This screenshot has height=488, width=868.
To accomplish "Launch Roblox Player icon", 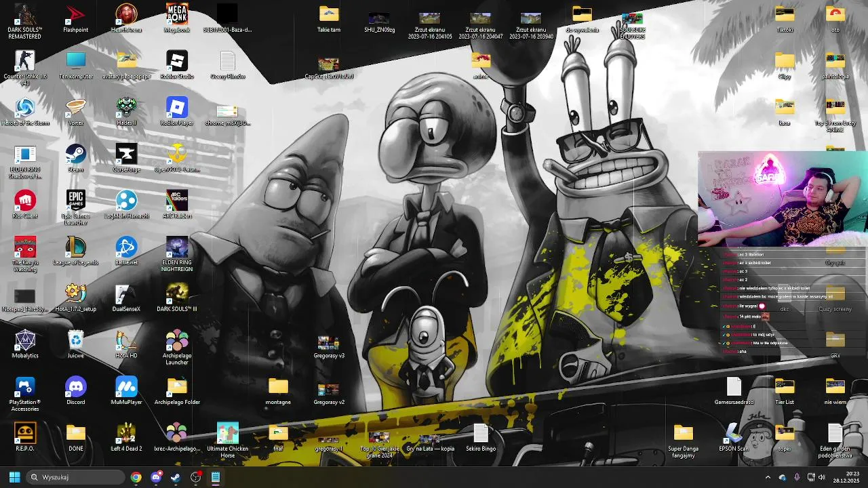I will (x=177, y=112).
